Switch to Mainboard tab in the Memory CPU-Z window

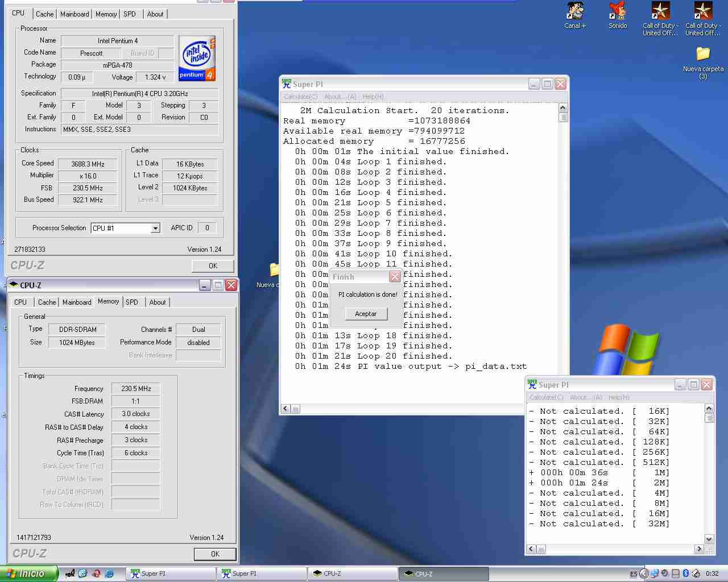pyautogui.click(x=77, y=302)
